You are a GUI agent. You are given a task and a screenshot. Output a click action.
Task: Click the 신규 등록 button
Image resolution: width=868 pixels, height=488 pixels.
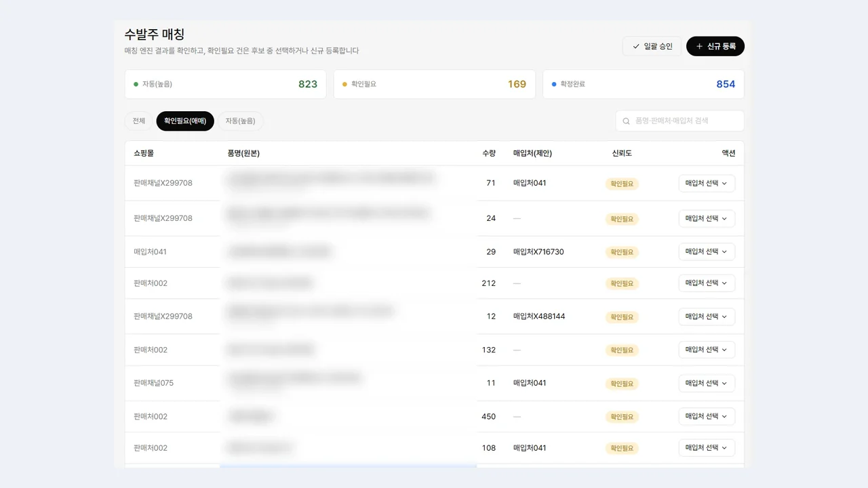point(715,46)
